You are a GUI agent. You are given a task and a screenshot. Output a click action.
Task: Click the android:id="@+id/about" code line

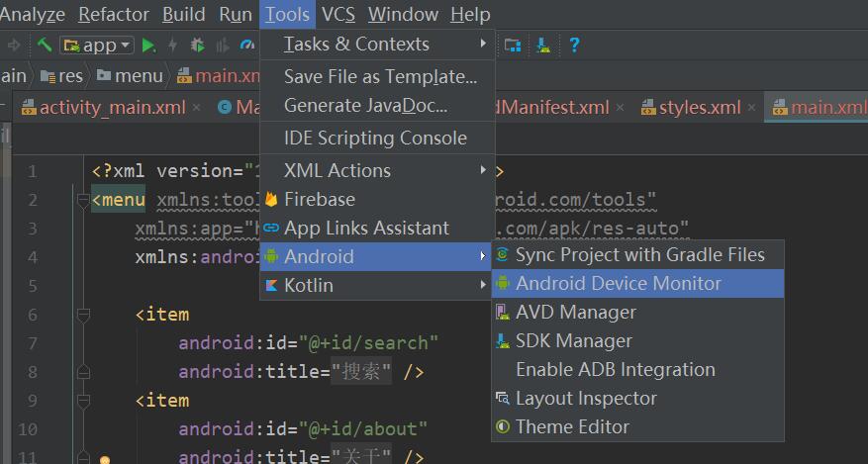point(303,429)
